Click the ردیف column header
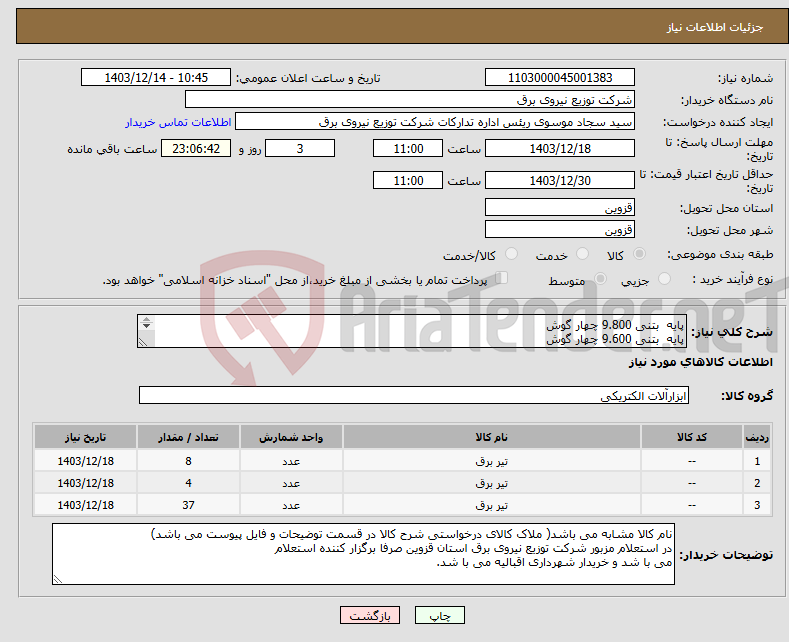The image size is (789, 642). [757, 437]
